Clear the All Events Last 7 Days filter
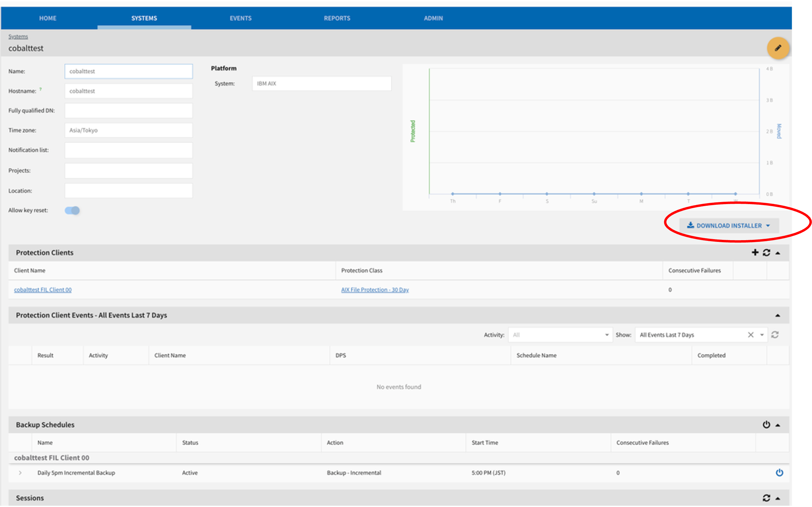The height and width of the screenshot is (507, 812). tap(751, 335)
